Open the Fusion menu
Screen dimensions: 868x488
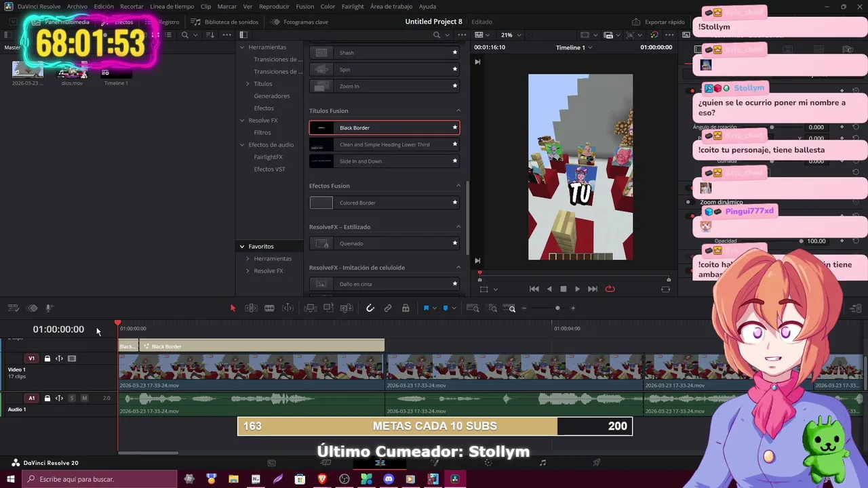305,6
